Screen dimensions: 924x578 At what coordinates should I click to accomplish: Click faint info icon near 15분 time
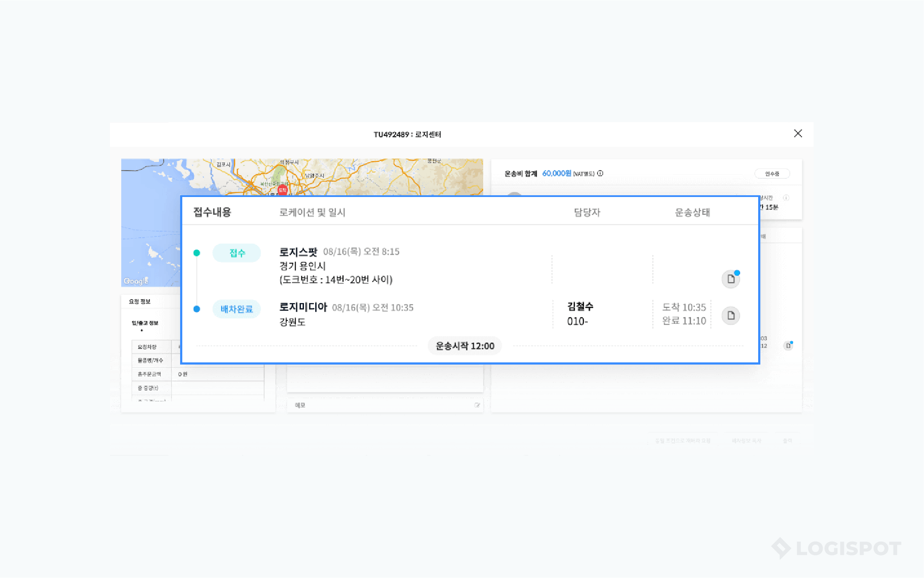pos(786,198)
